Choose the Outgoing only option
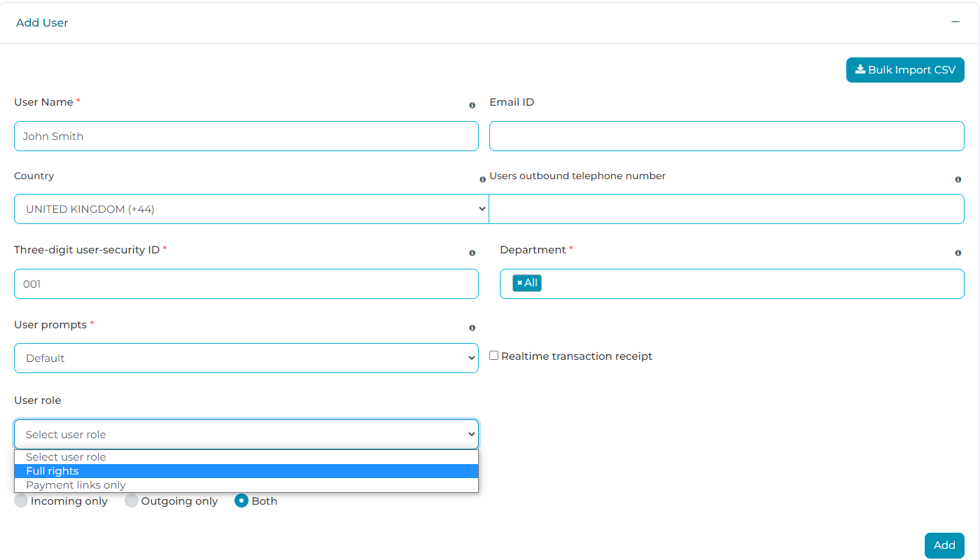This screenshot has height=560, width=980. point(132,500)
